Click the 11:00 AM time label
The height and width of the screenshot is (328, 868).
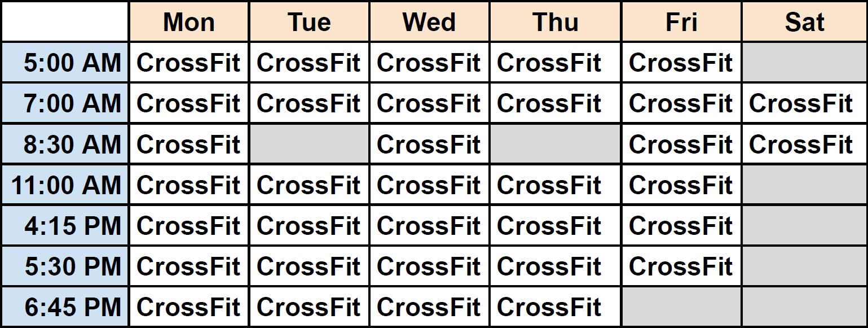tap(67, 185)
